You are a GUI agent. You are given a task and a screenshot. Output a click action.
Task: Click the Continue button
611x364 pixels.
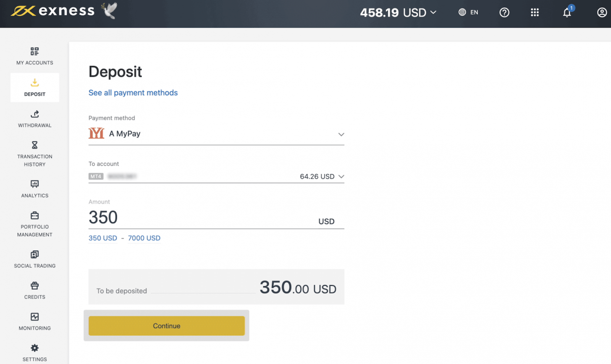point(166,326)
